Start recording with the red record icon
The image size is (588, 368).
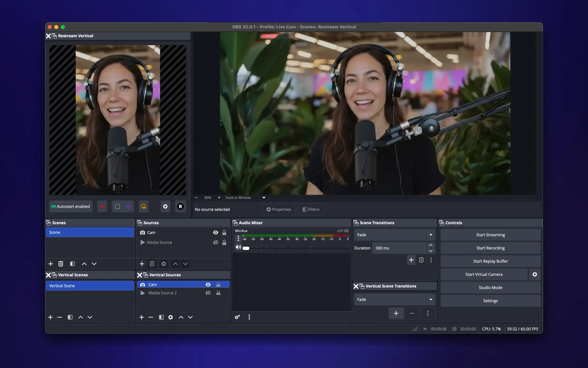(102, 206)
